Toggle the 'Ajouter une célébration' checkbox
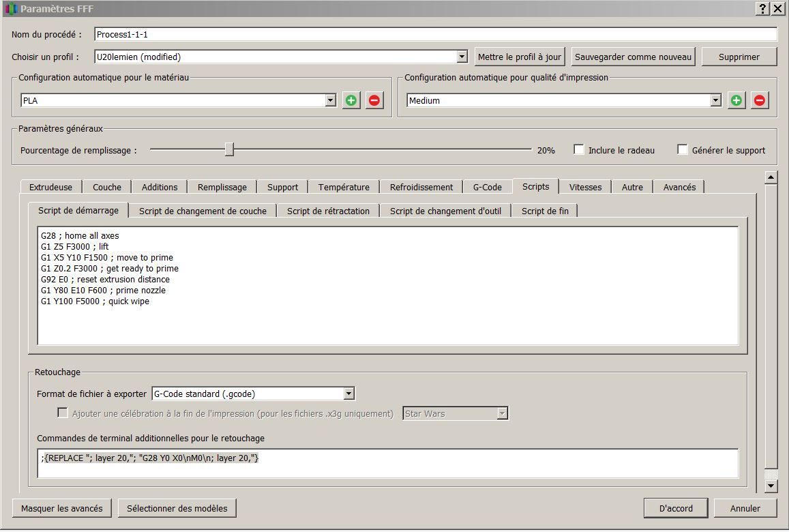The image size is (789, 532). [62, 413]
